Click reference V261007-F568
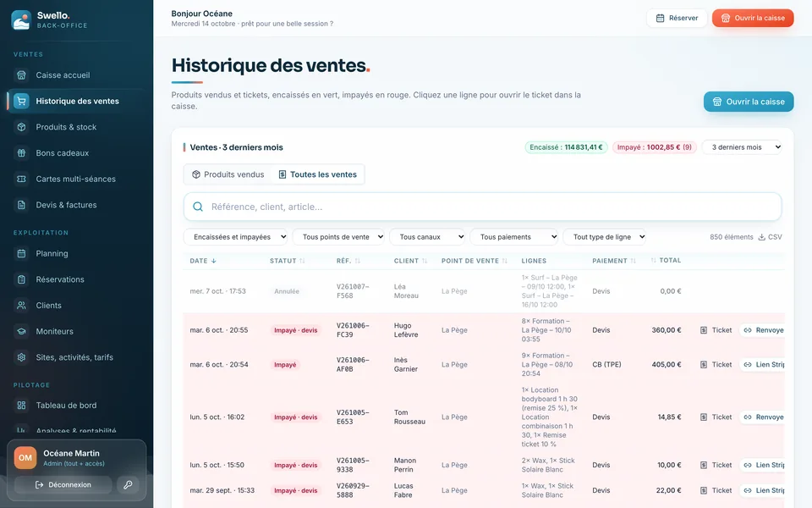The image size is (812, 508). 353,291
